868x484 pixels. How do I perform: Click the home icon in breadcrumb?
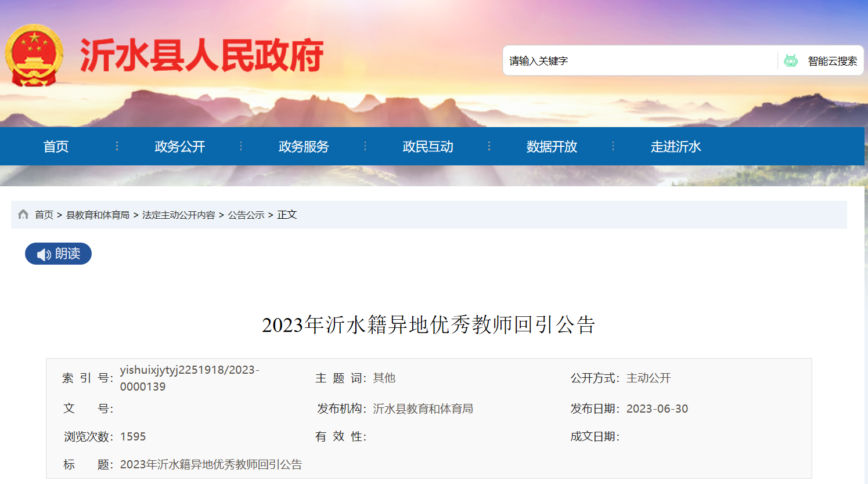coord(23,215)
